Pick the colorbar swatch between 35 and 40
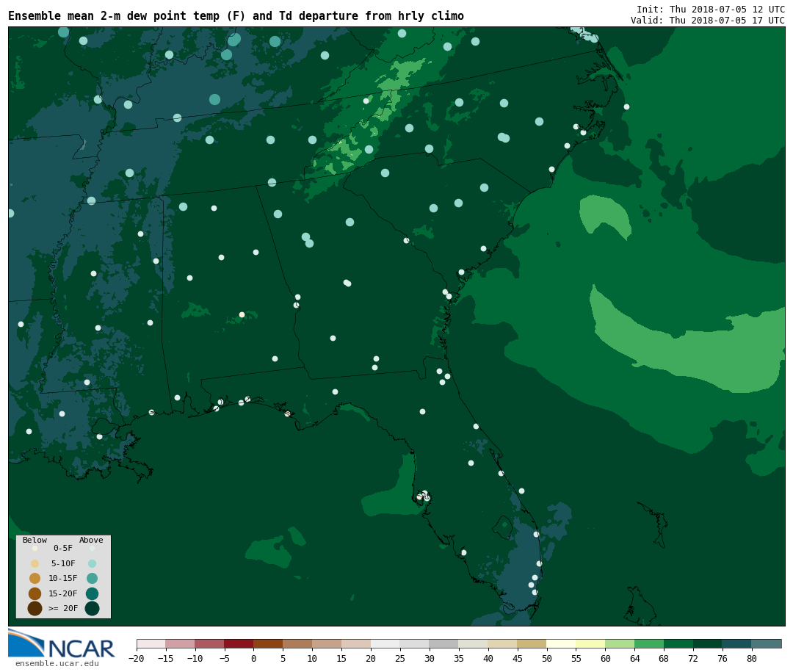Screen dimensions: 793x672 [x=474, y=643]
